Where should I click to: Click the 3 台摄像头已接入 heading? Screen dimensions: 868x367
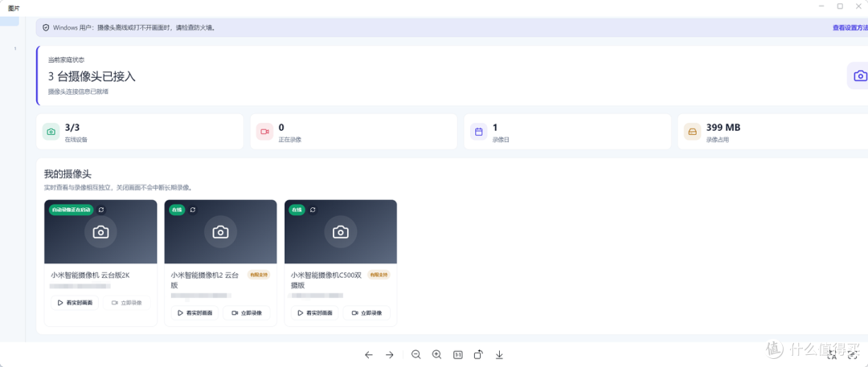click(92, 76)
